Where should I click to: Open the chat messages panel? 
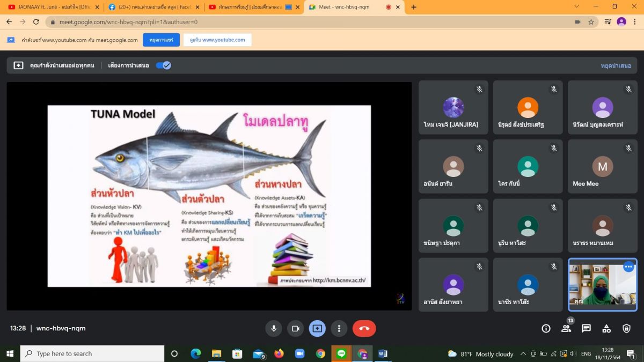pyautogui.click(x=586, y=328)
